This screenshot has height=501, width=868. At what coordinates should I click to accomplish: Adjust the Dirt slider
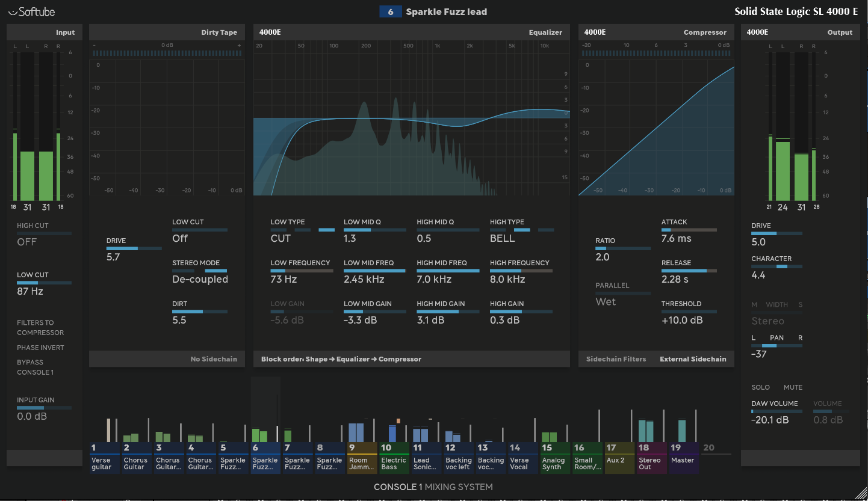[200, 312]
